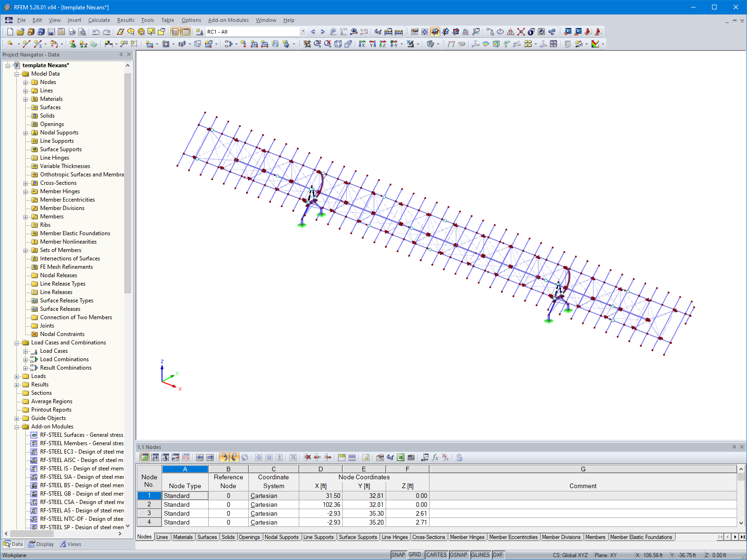The height and width of the screenshot is (560, 747).
Task: Open the Add-on Modules menu
Action: (x=228, y=20)
